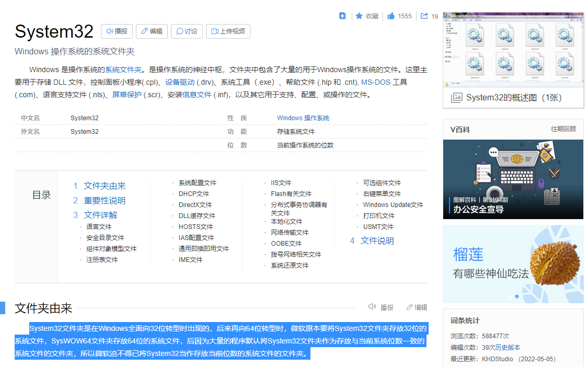Go to IIS文件 subsection
The width and height of the screenshot is (588, 367).
281,183
